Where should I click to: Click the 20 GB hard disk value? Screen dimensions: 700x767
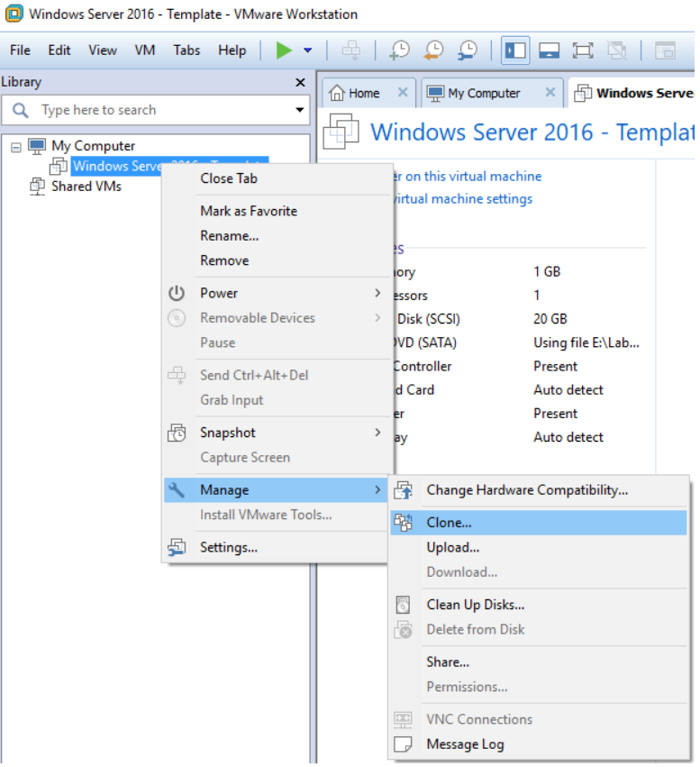pyautogui.click(x=550, y=319)
